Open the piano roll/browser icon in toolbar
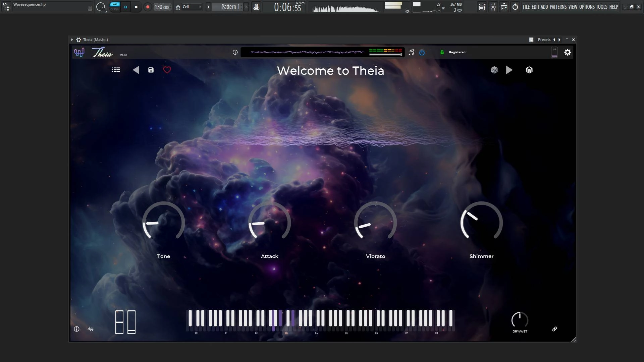644x362 pixels. pyautogui.click(x=504, y=7)
